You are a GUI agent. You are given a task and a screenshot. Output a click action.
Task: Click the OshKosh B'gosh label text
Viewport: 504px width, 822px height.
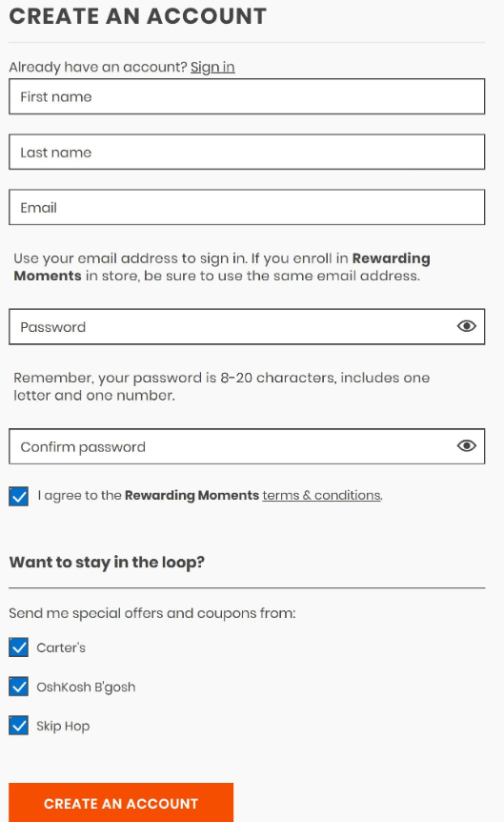(86, 687)
